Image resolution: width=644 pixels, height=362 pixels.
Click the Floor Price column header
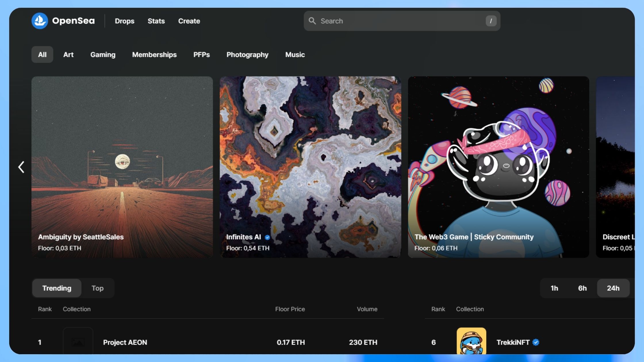point(290,309)
